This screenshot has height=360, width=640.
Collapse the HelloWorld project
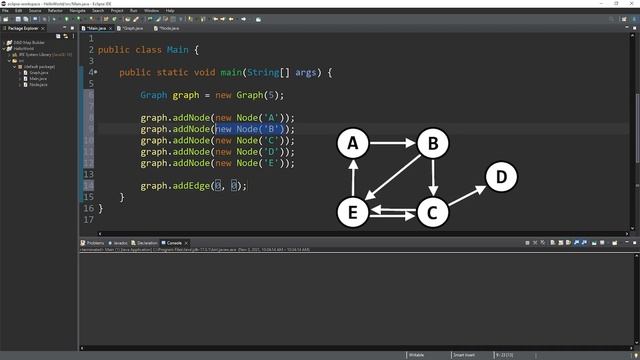point(4,49)
